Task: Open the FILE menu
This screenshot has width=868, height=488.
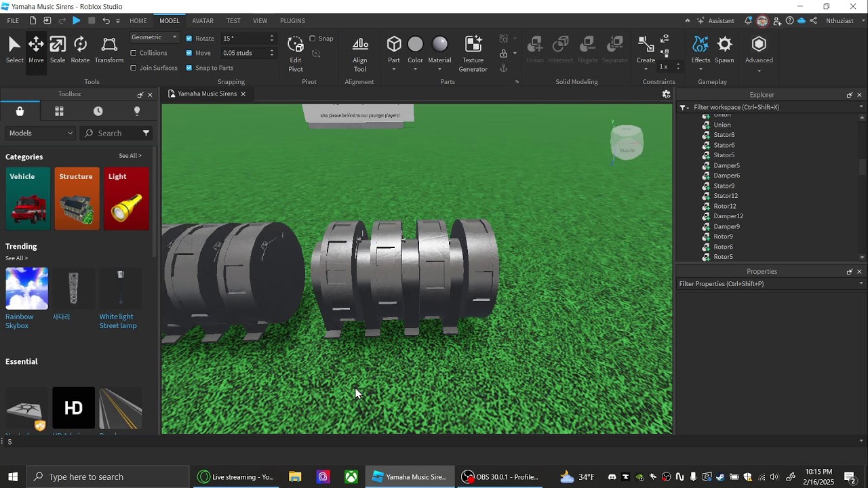Action: pos(13,21)
